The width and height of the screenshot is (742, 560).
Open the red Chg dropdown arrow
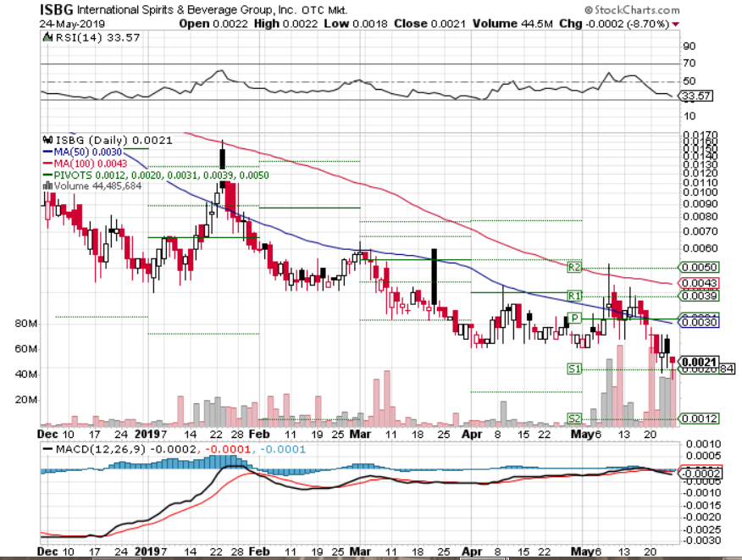673,24
